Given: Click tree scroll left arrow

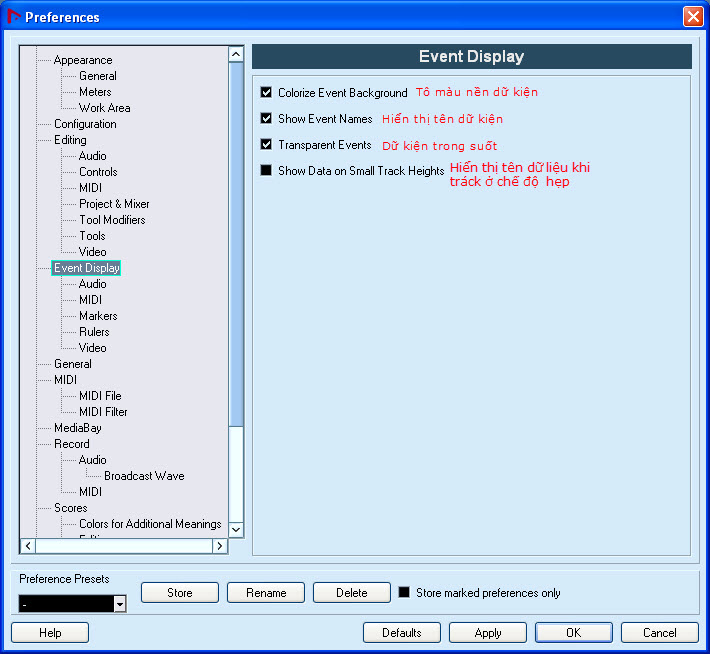Looking at the screenshot, I should [x=28, y=546].
